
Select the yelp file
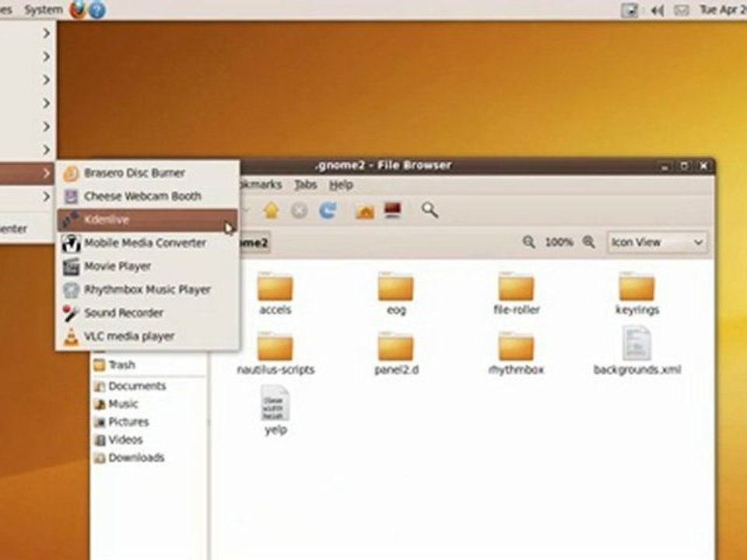[x=275, y=411]
